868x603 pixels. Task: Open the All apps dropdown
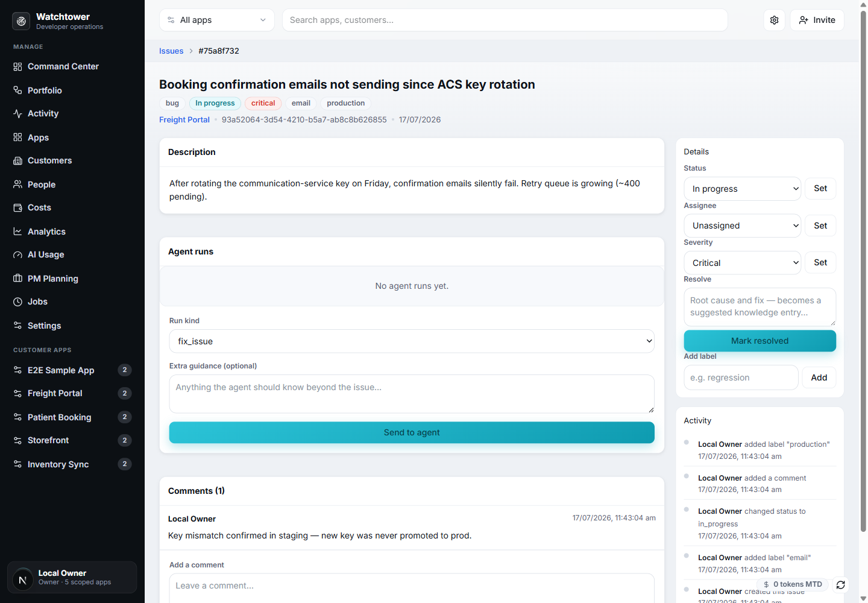tap(217, 20)
